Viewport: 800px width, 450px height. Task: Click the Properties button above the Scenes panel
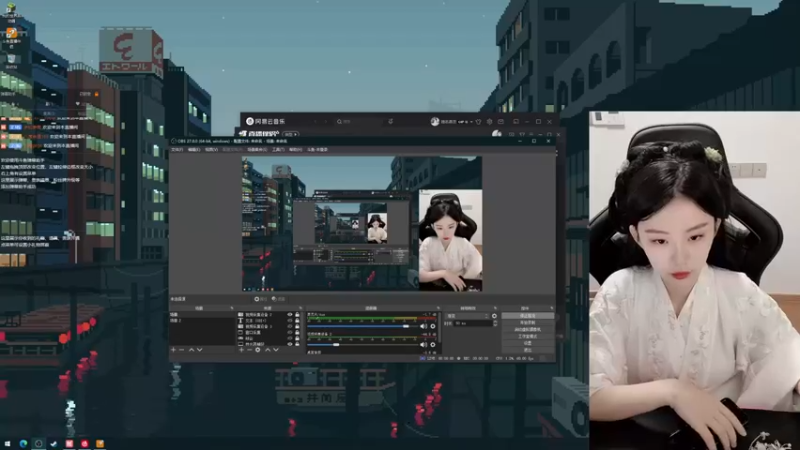[261, 299]
